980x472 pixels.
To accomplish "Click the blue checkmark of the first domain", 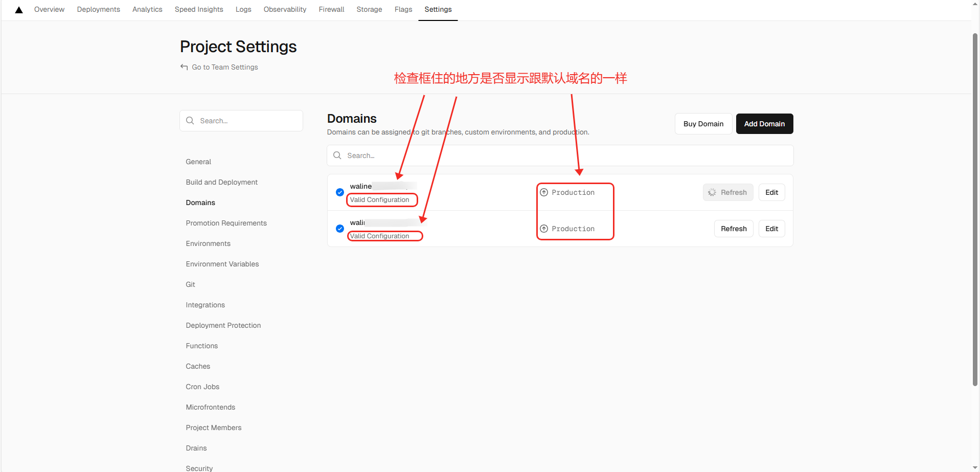I will (339, 192).
